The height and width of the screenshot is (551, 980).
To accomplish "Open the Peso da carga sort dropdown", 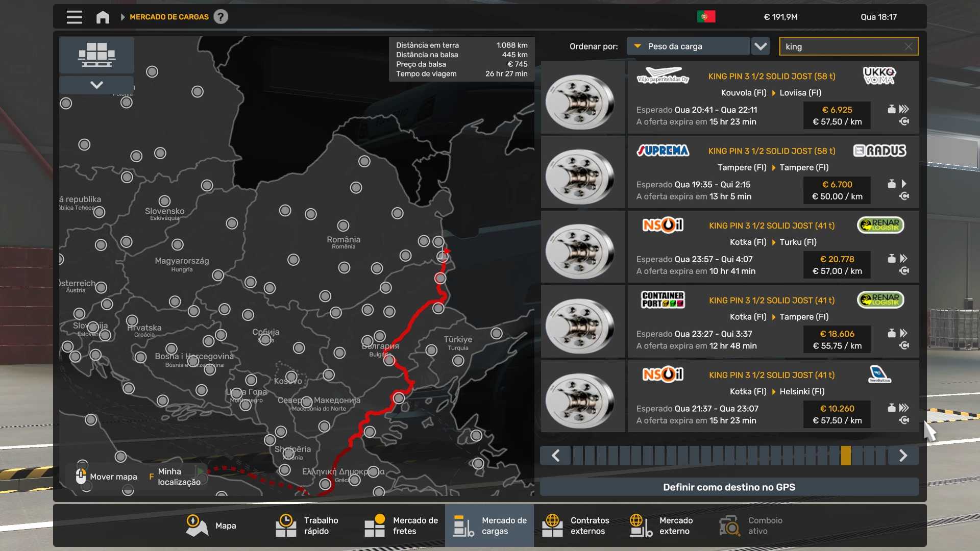I will pyautogui.click(x=688, y=46).
